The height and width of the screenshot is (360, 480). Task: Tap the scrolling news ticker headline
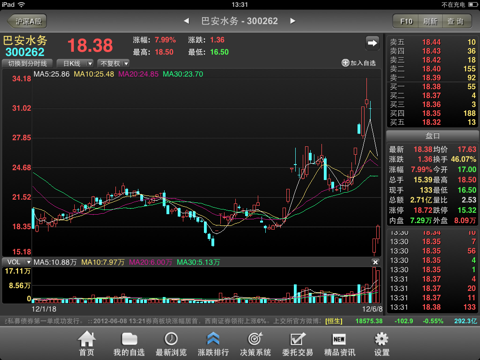pos(163,321)
